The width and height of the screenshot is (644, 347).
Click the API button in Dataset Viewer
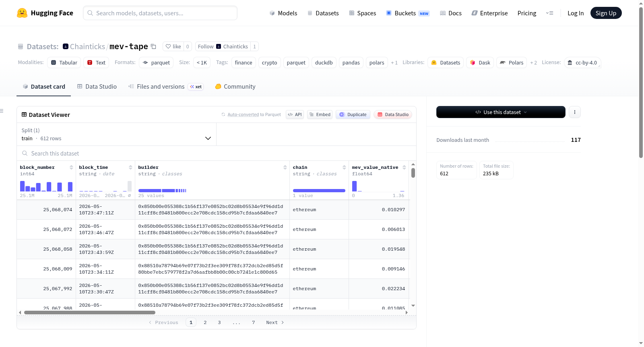coord(295,114)
